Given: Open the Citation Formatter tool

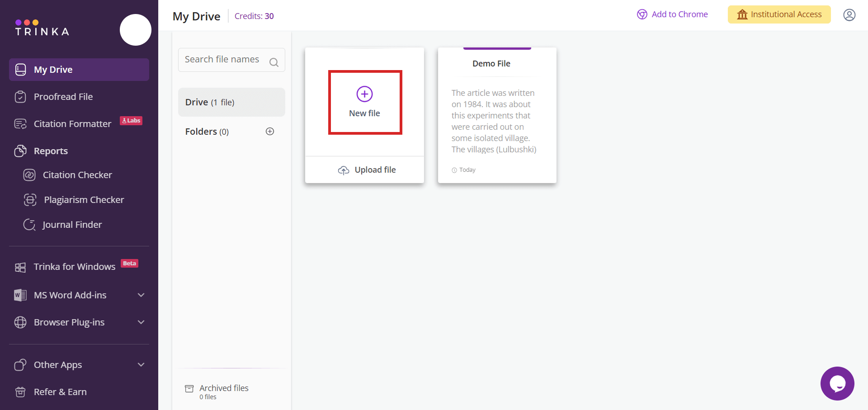Looking at the screenshot, I should click(x=72, y=124).
